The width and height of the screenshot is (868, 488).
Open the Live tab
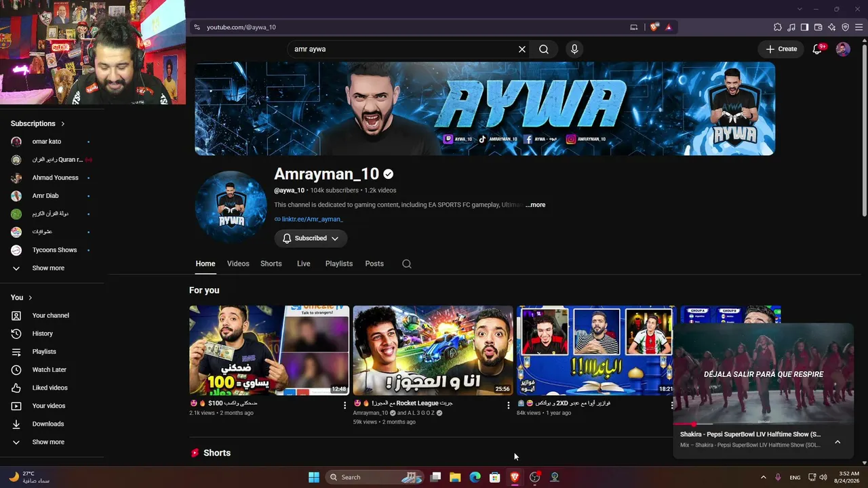tap(304, 264)
